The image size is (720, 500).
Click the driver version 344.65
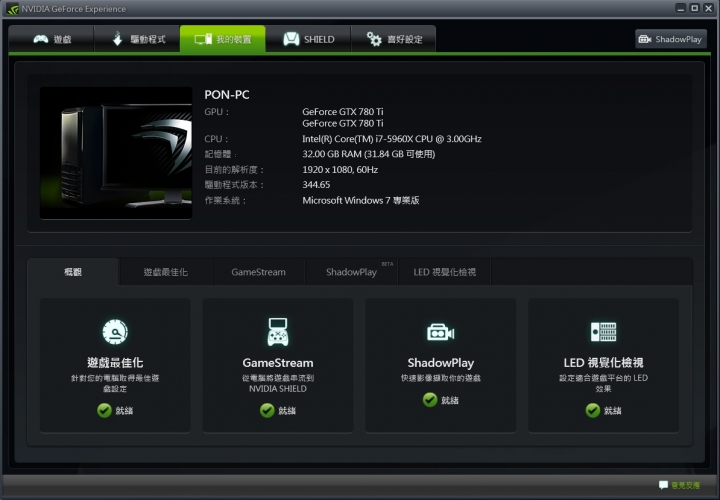tap(316, 185)
